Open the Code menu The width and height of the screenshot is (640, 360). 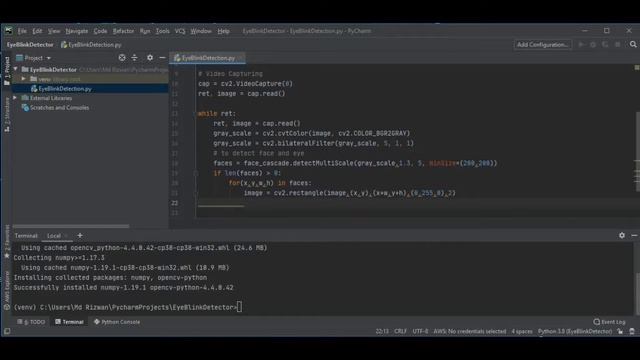tap(100, 31)
